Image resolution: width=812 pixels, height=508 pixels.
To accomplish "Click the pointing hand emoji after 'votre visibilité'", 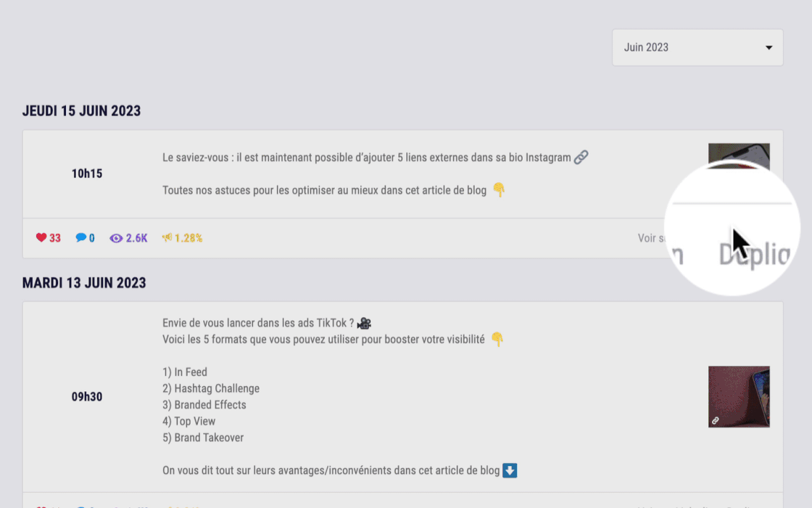I will [497, 339].
